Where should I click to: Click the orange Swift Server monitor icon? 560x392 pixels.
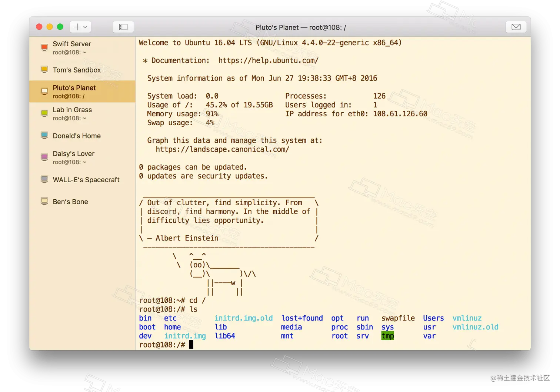[44, 48]
